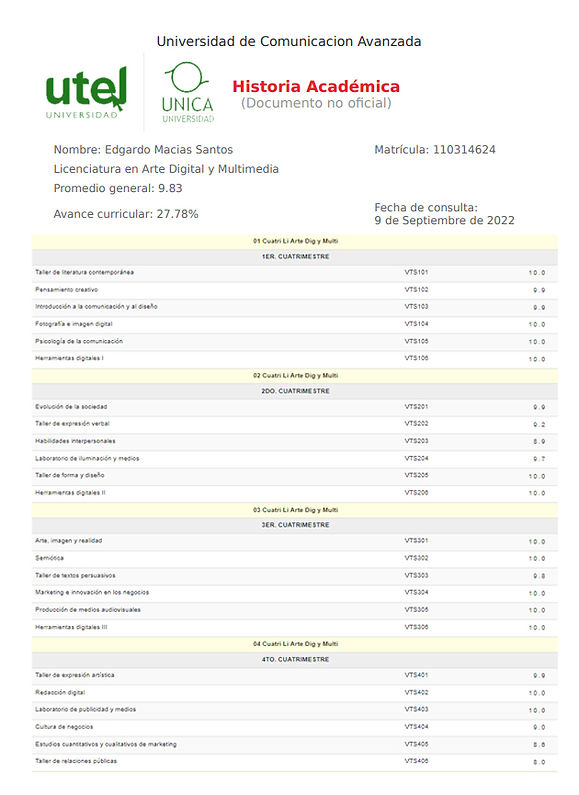
Task: Click the 'Semiótica' course
Action: 49,558
